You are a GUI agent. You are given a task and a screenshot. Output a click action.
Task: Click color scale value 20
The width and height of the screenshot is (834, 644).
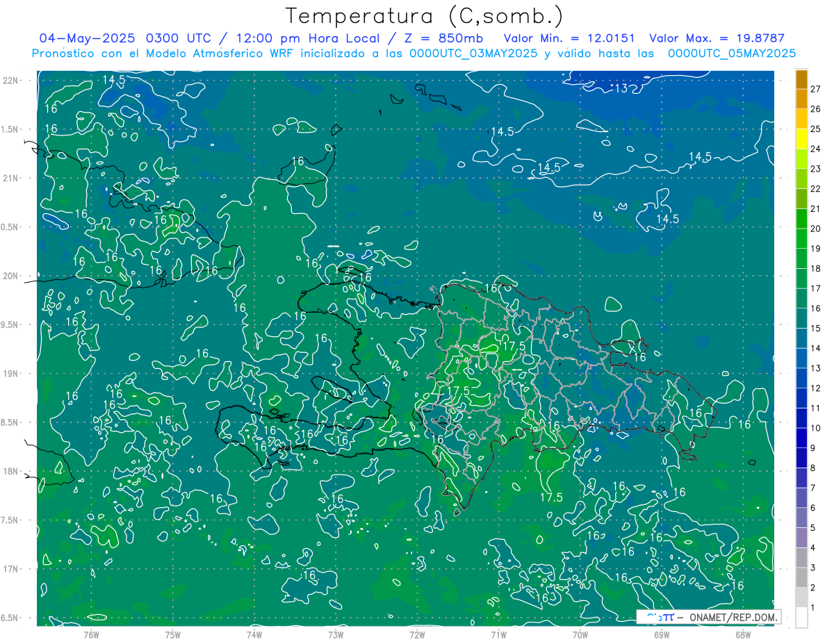(x=815, y=229)
